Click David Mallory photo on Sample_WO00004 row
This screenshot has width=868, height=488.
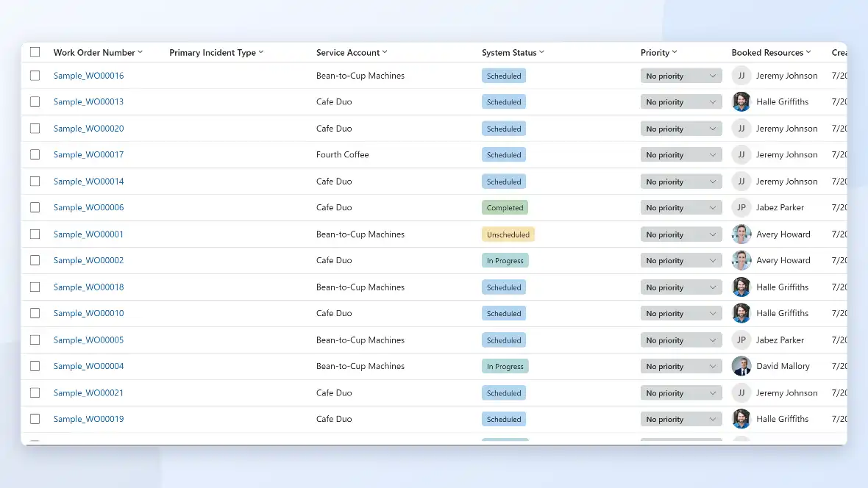pyautogui.click(x=741, y=366)
